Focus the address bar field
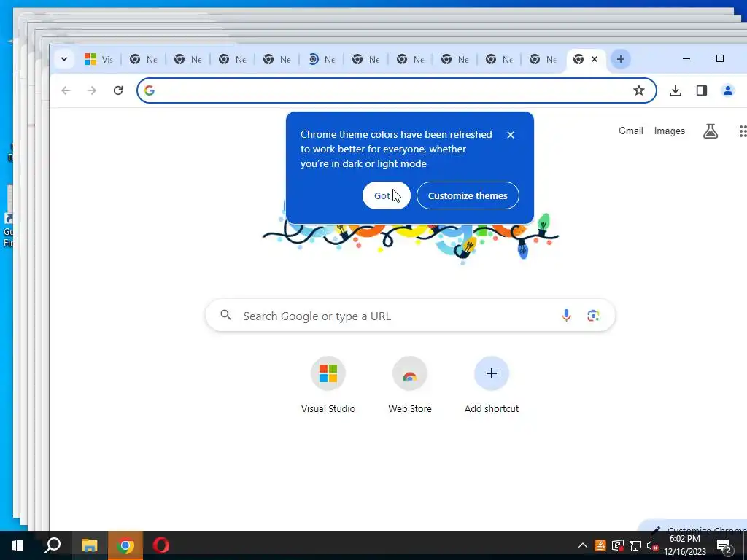 (396, 90)
